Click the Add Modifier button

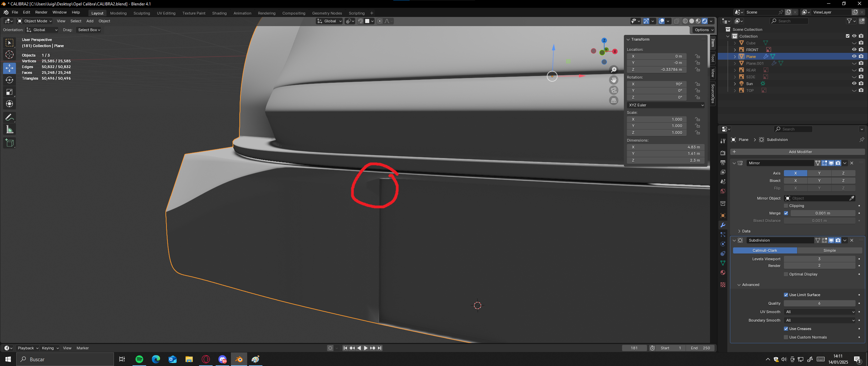[x=797, y=152]
